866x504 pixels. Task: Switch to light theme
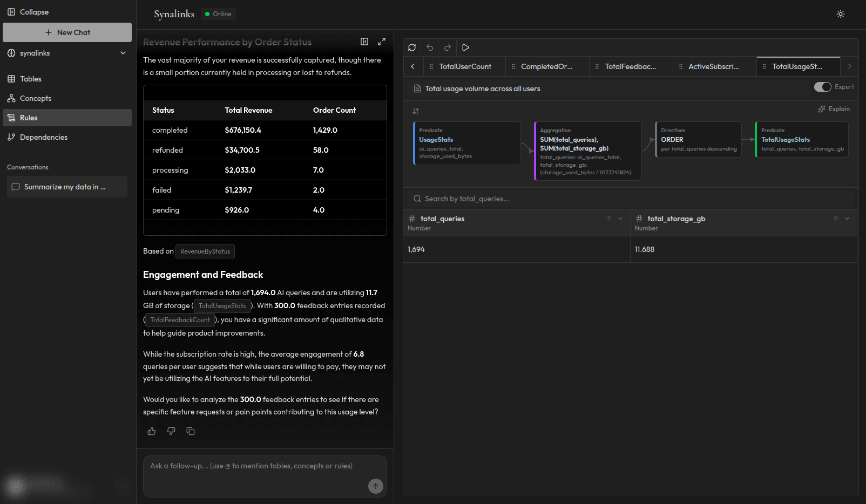pyautogui.click(x=840, y=14)
